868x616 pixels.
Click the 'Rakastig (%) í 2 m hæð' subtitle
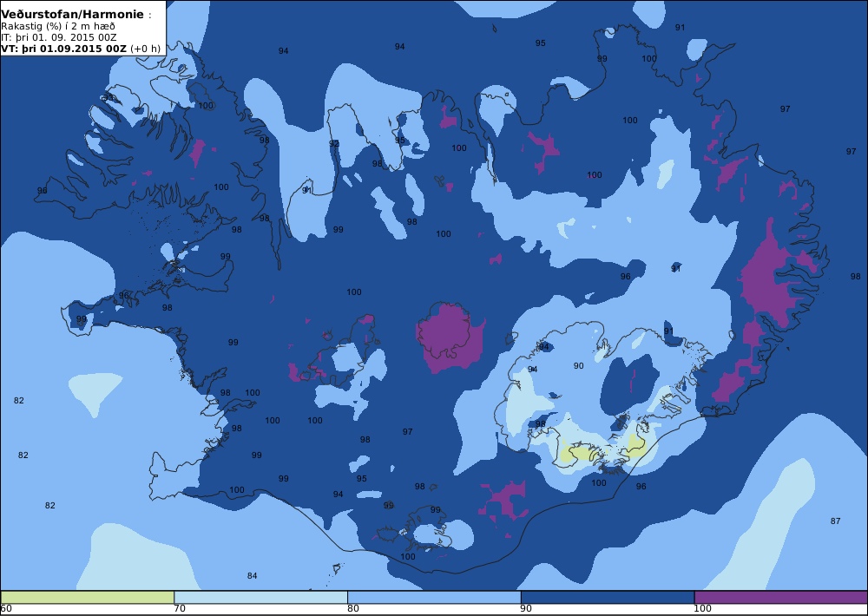(58, 26)
